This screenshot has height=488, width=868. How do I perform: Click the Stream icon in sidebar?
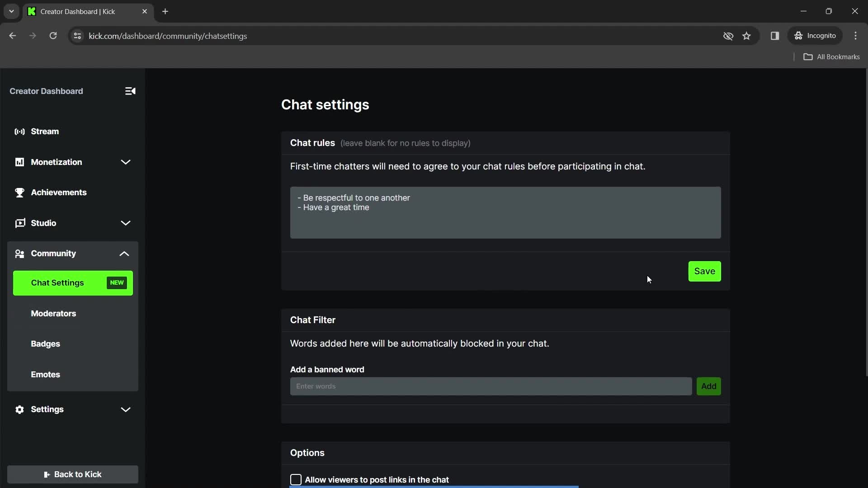(20, 131)
